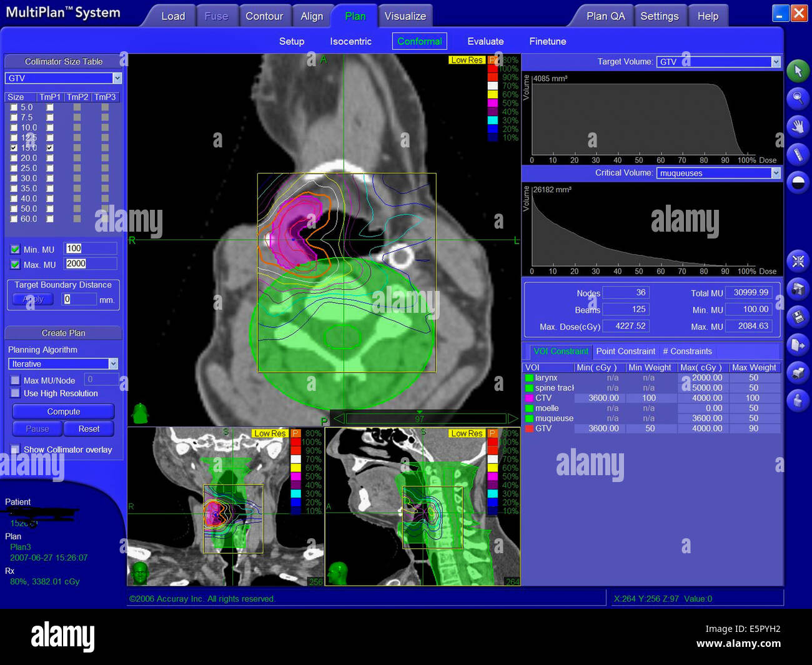
Task: Enable the 20.0 collimator size checkbox
Action: pos(14,158)
